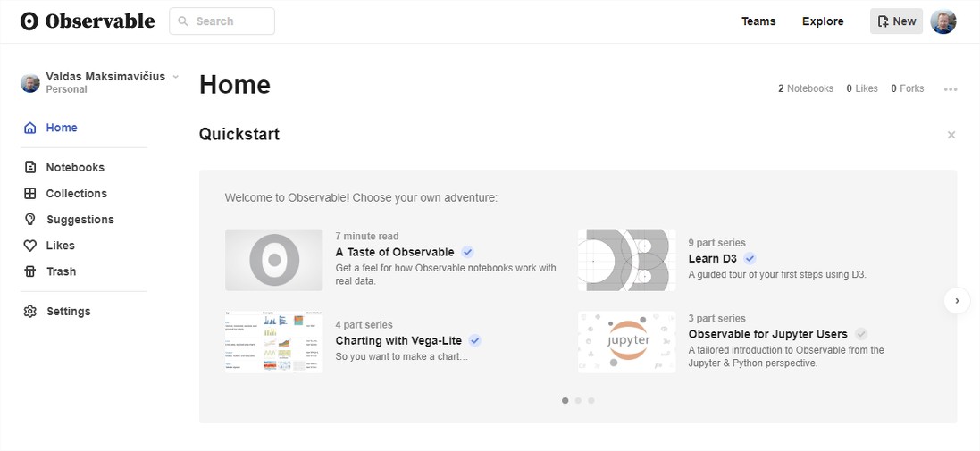Toggle Observable for Jupyter Users checkmark
980x451 pixels.
click(x=861, y=334)
